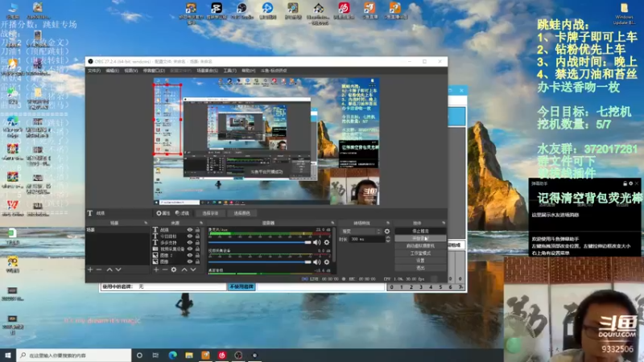The height and width of the screenshot is (362, 644).
Task: Open the 淡出 transition dropdown
Action: [361, 232]
